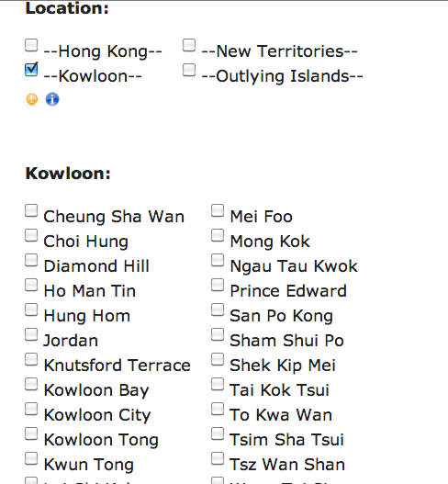Select the Cheung Sha Wan checkbox

31,210
